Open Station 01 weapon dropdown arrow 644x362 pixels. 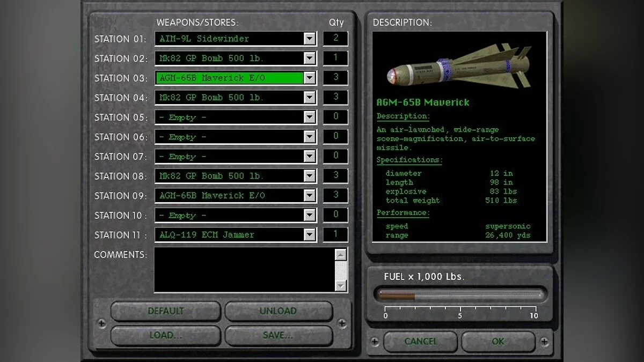coord(310,39)
